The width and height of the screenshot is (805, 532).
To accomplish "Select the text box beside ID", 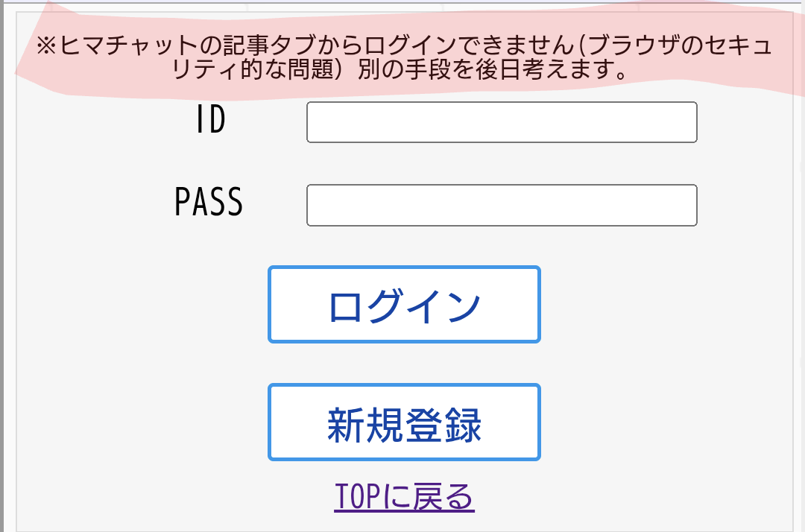I will (502, 122).
